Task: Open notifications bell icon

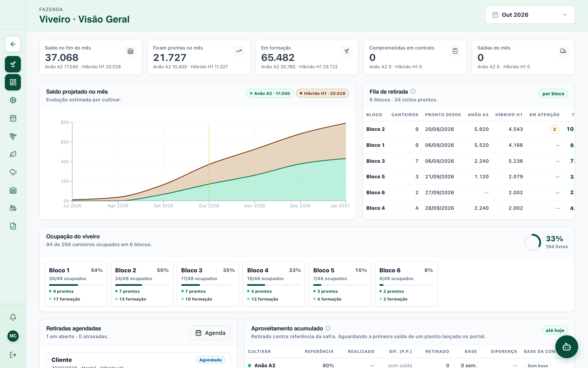Action: pyautogui.click(x=13, y=317)
